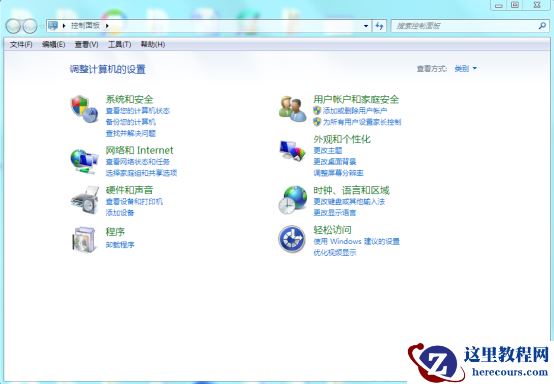
Task: Open the 系统和安全 shield icon
Action: pos(84,108)
